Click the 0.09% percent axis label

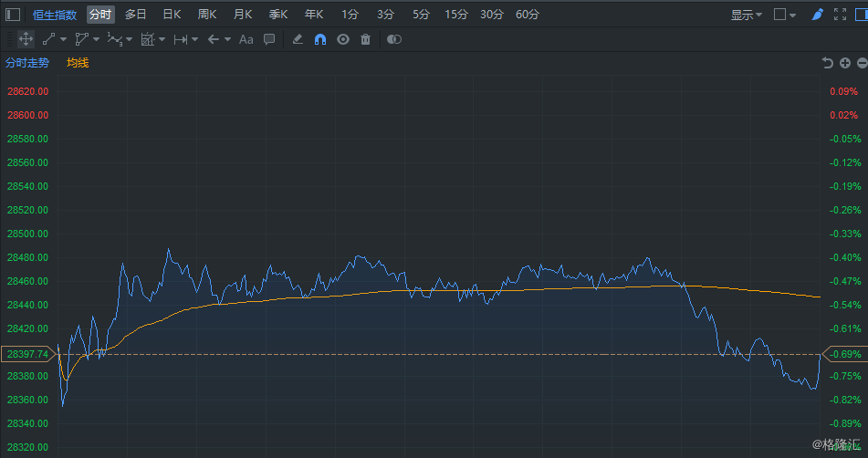tap(843, 91)
